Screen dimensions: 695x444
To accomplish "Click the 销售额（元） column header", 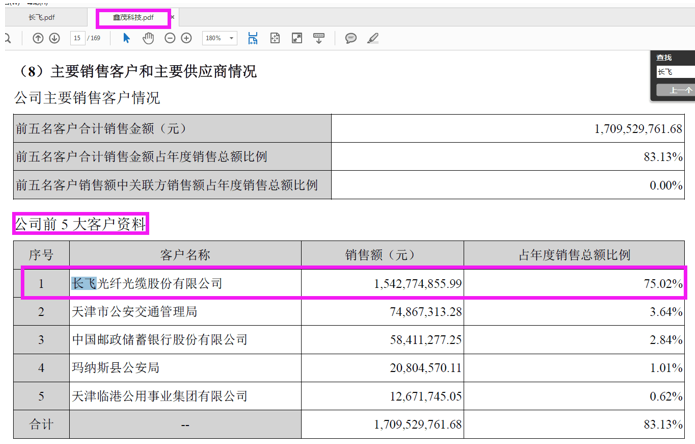I will pos(383,255).
